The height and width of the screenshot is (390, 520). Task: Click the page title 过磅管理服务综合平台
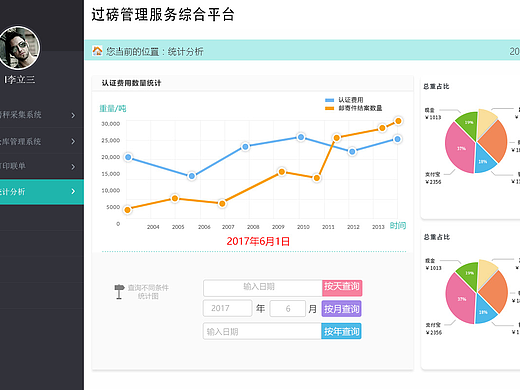click(x=163, y=15)
